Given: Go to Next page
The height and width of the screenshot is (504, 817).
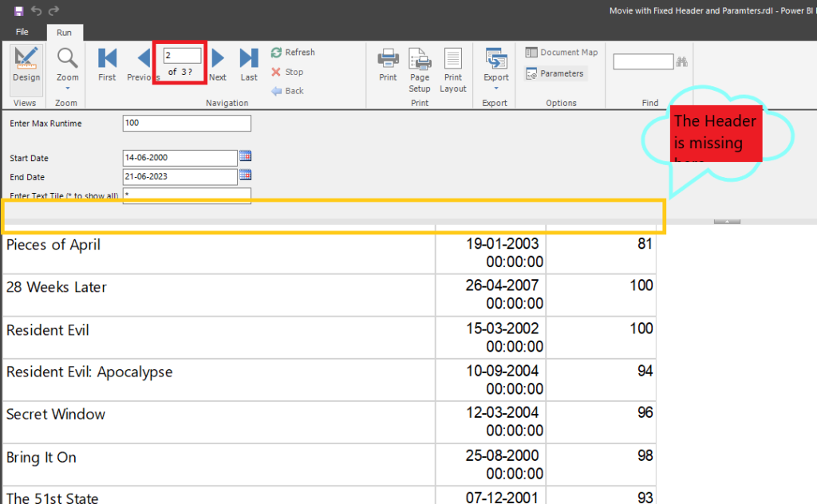Looking at the screenshot, I should (218, 65).
